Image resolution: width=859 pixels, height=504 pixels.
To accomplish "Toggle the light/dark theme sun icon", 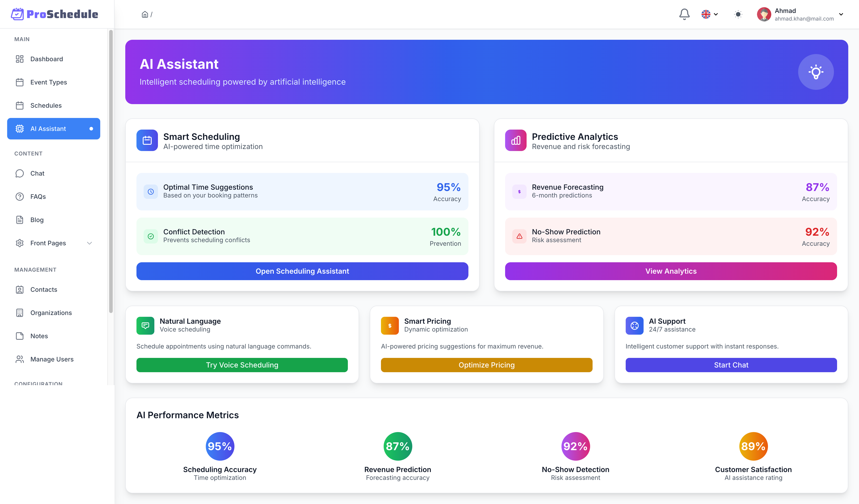I will (738, 14).
